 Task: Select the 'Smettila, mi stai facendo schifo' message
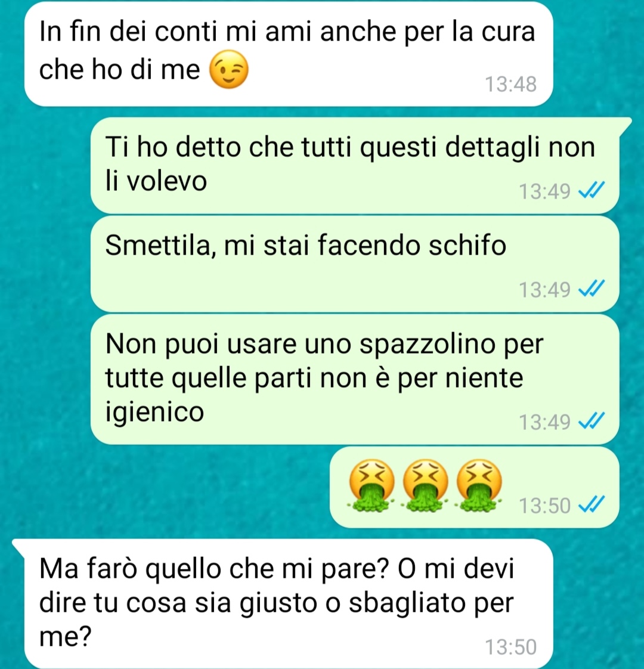[355, 264]
